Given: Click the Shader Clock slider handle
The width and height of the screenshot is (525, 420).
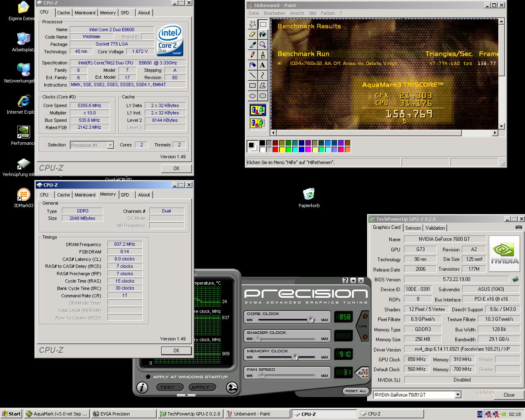Looking at the screenshot, I should (x=258, y=339).
